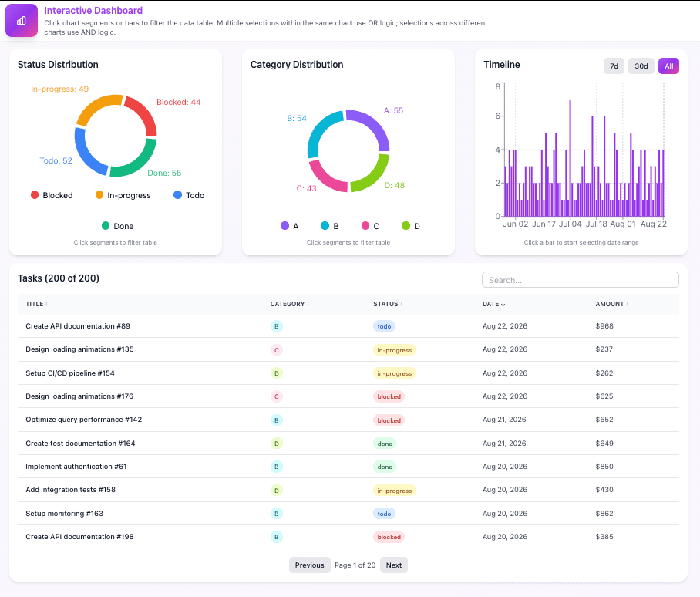Image resolution: width=700 pixels, height=597 pixels.
Task: Go to Previous page
Action: tap(309, 565)
